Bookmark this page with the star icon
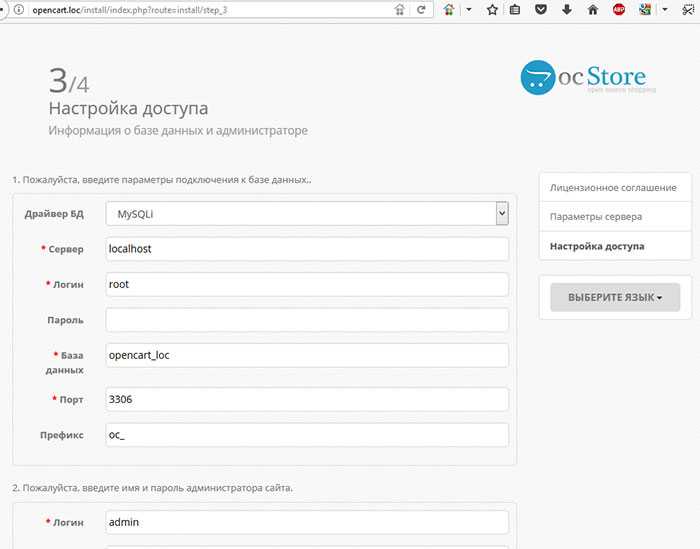The height and width of the screenshot is (549, 700). click(492, 9)
